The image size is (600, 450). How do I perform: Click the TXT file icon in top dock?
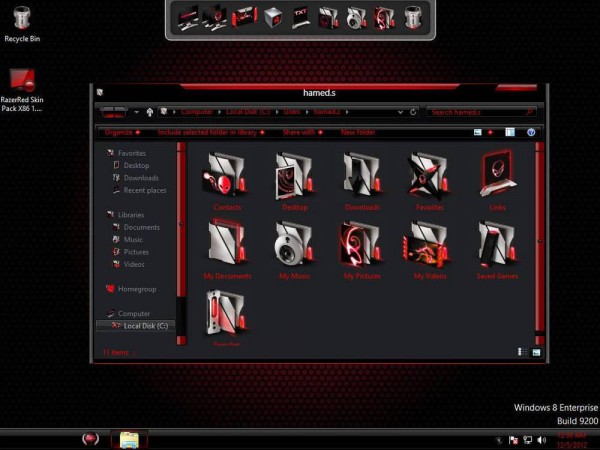pyautogui.click(x=300, y=18)
